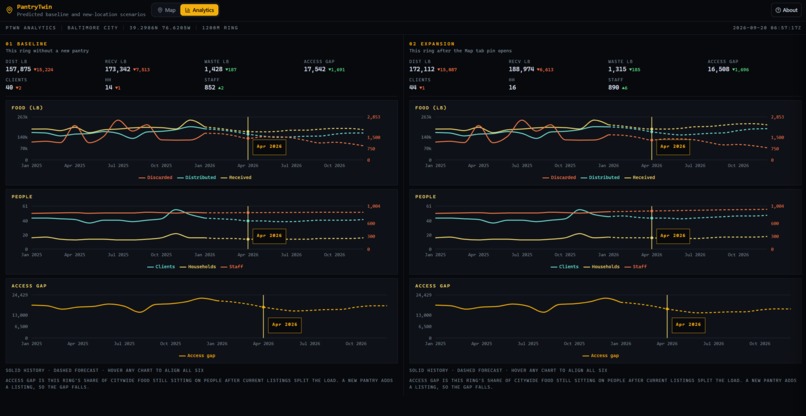Viewport: 806px width, 416px height.
Task: Select Baseline DIST LB value 157,875
Action: point(18,69)
